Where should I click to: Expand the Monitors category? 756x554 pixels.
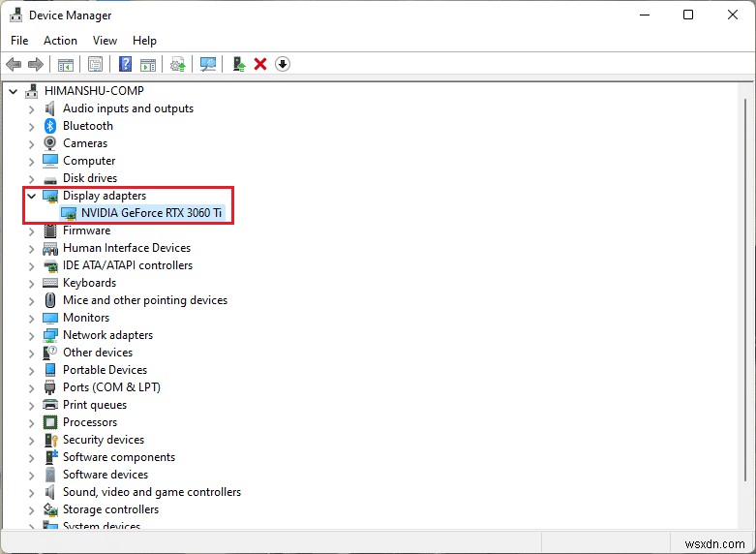pos(32,319)
